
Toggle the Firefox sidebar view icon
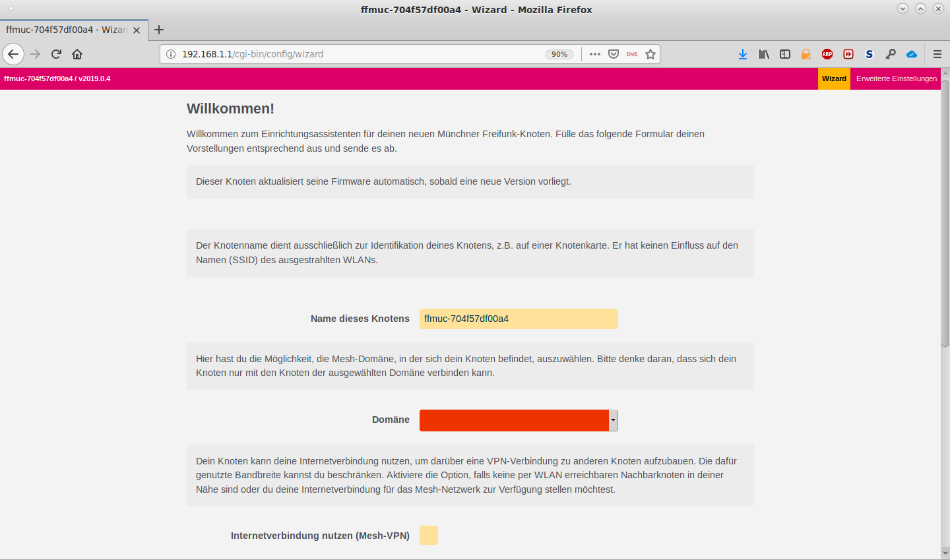pos(785,54)
